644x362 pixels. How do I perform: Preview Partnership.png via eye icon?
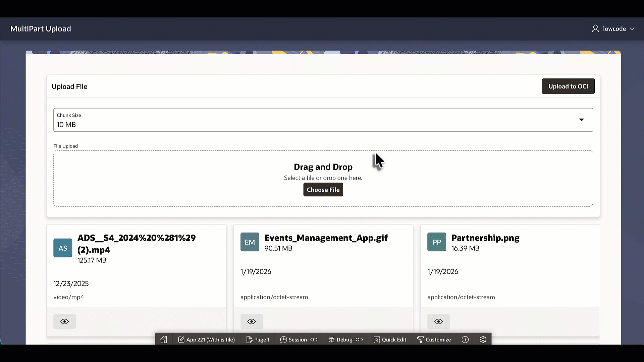(438, 321)
